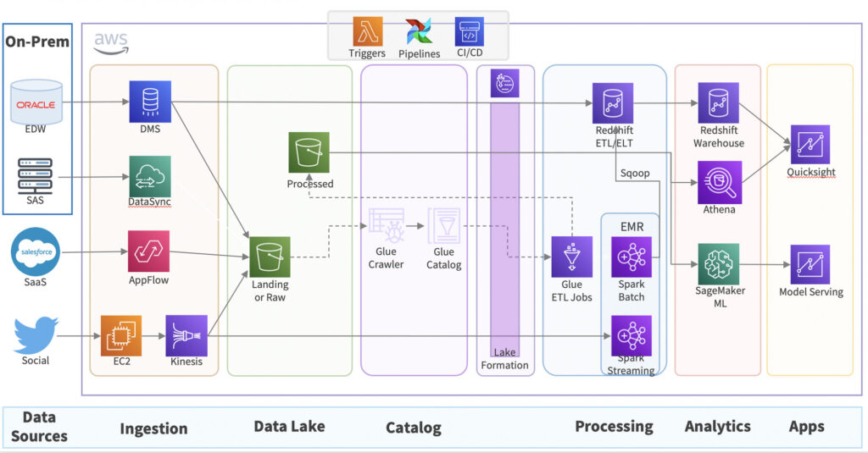Click the Lambda Triggers icon
Screen dimensions: 868x453
pos(368,31)
